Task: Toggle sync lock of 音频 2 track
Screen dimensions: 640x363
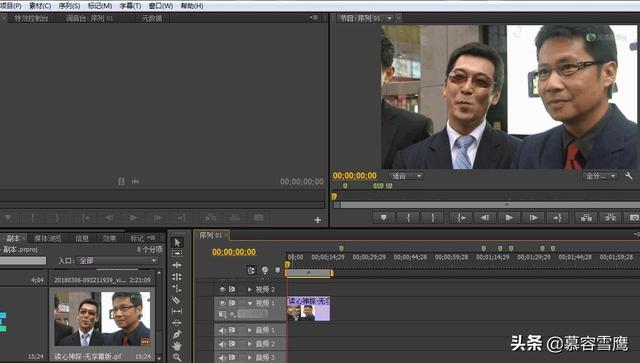Action: pos(232,344)
